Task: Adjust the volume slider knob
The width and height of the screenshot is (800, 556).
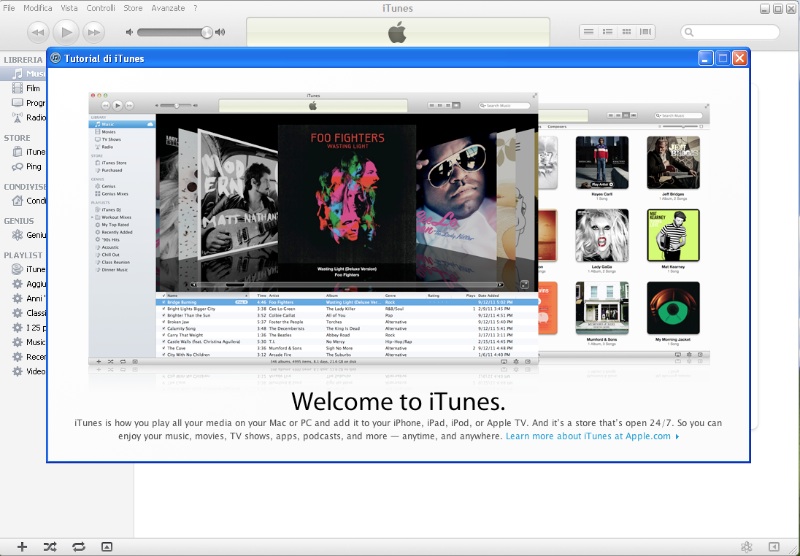Action: (207, 32)
